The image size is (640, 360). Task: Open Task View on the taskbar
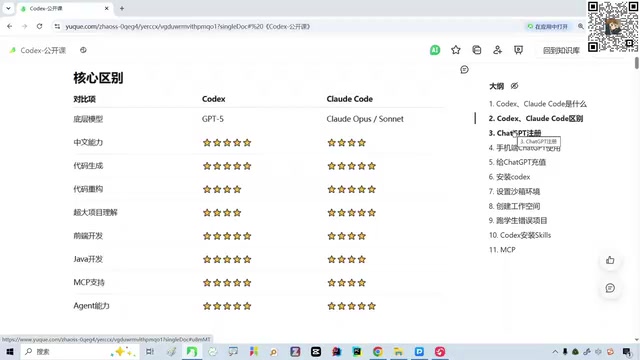pos(150,351)
